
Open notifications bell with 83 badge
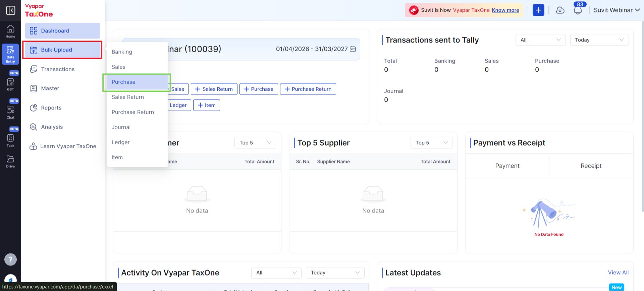[x=578, y=10]
